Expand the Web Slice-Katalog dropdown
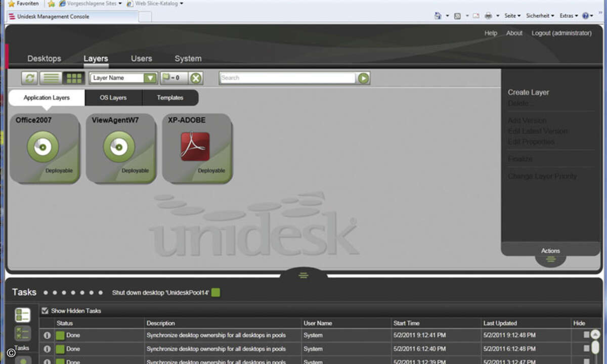Screen dimensions: 607x364 coord(182,4)
